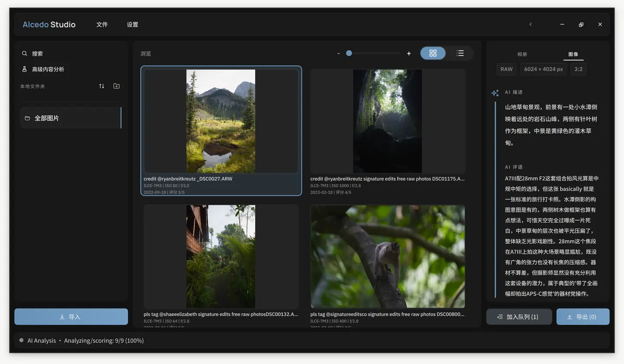Click the thumbnail size slider handle

click(x=349, y=53)
